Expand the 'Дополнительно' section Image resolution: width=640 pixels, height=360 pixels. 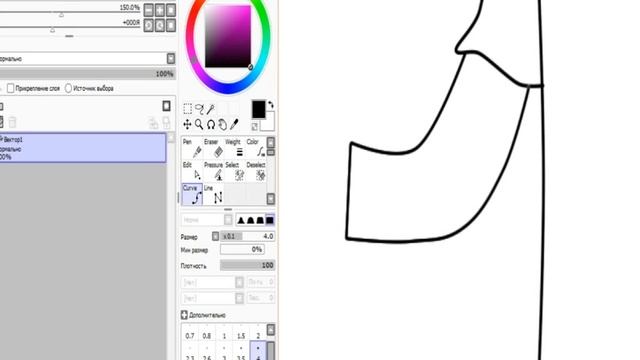184,315
